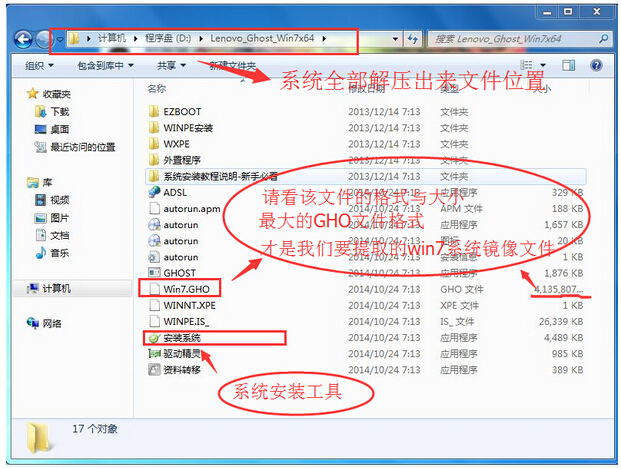Viewport: 621px width, 469px height.
Task: Click the change view icon
Action: [x=526, y=65]
